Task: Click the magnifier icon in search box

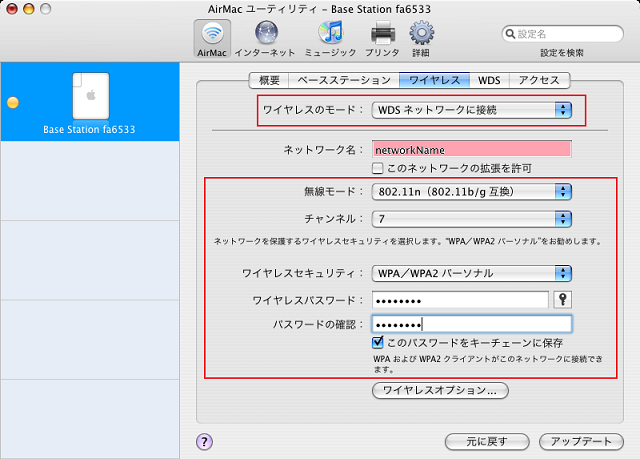Action: pos(510,34)
